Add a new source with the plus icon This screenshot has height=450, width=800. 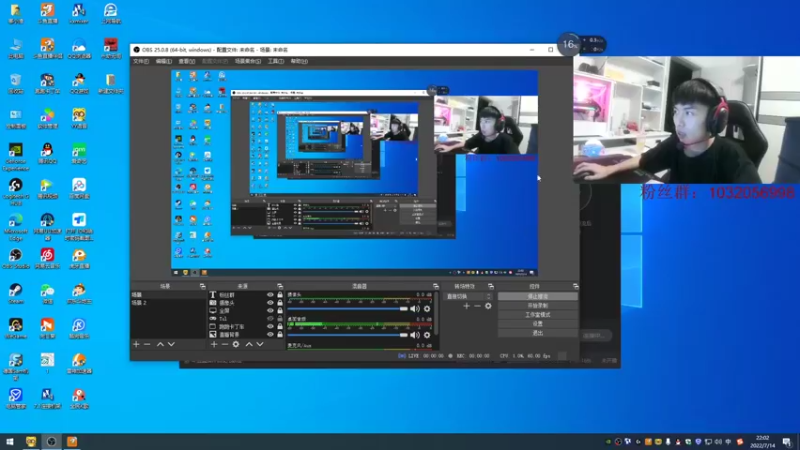point(214,344)
